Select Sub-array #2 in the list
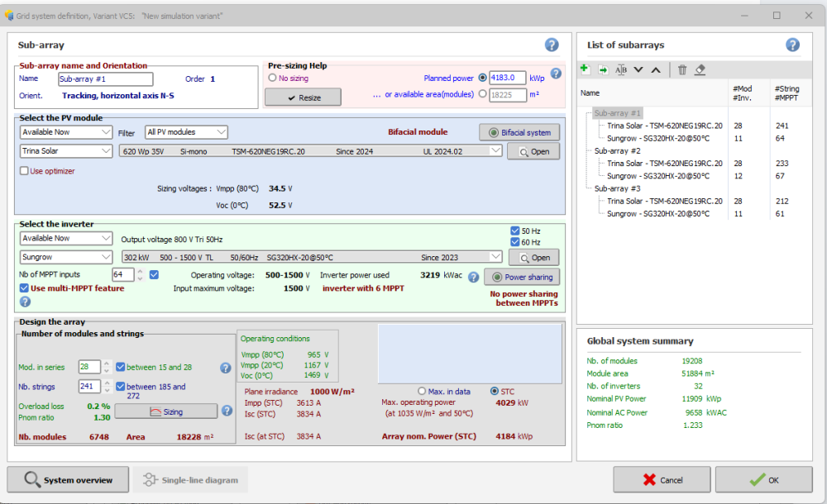The height and width of the screenshot is (504, 827). (x=617, y=151)
